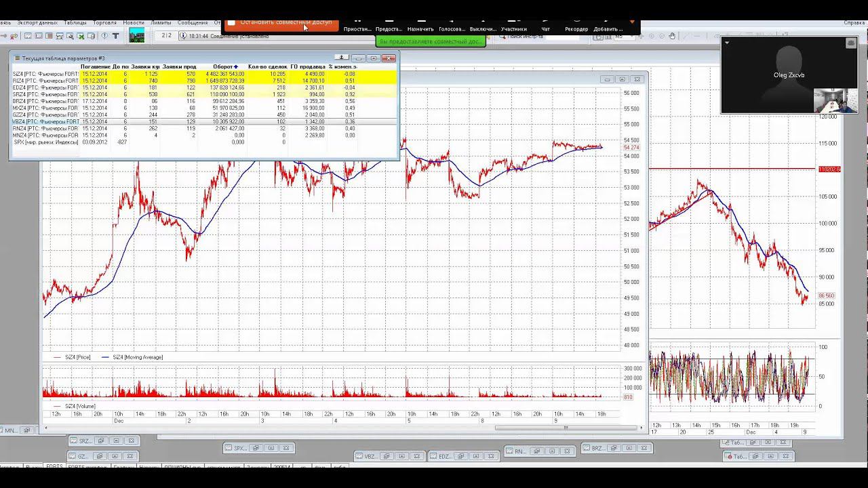Click the ГО продавца column header
This screenshot has height=488, width=868.
click(307, 66)
